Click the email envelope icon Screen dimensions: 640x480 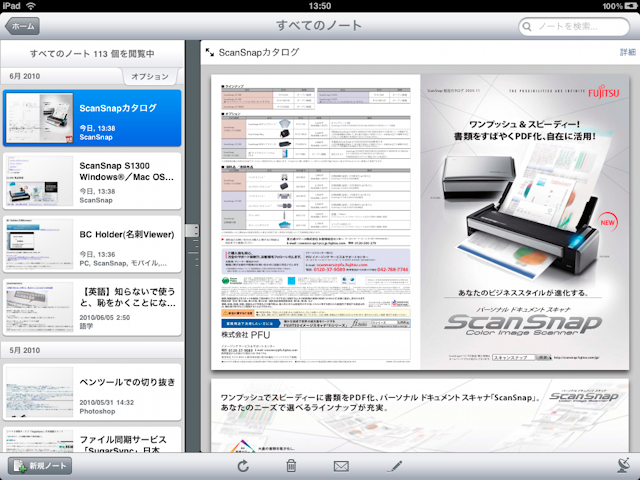click(x=341, y=466)
